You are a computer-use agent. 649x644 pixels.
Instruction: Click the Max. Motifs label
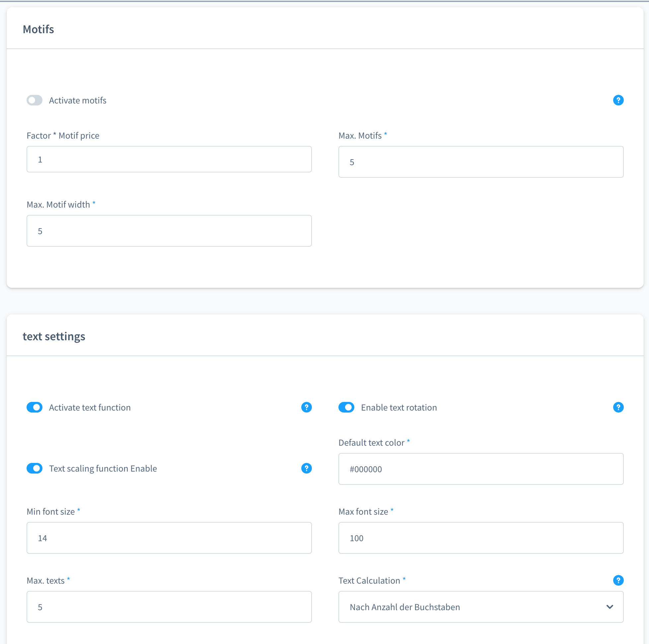click(360, 136)
